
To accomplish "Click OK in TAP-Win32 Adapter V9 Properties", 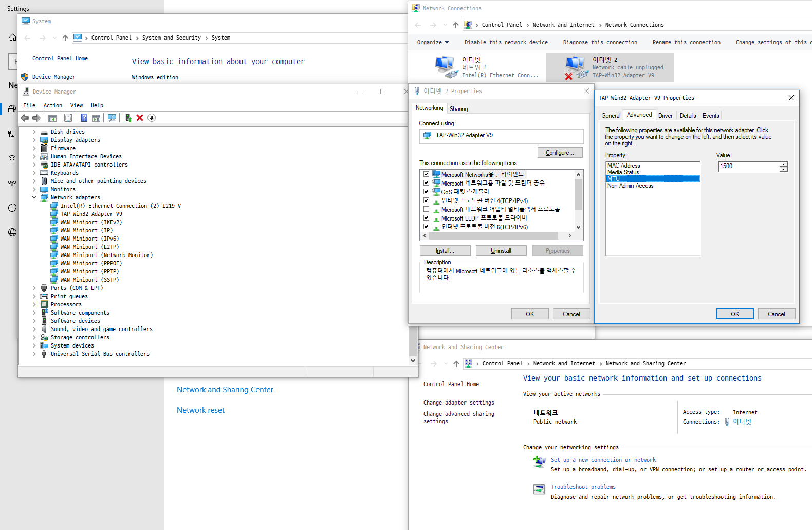I will (x=735, y=314).
